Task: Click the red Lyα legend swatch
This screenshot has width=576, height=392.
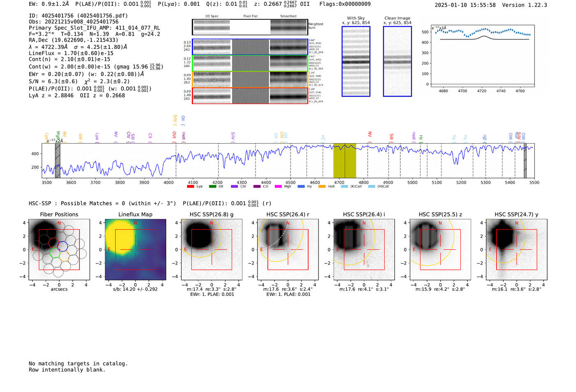Action: (x=190, y=186)
